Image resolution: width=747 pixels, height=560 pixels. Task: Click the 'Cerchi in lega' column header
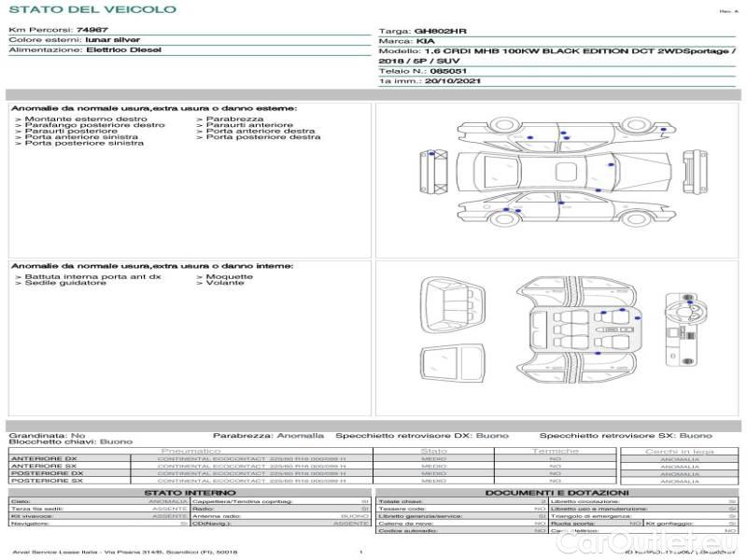point(680,452)
